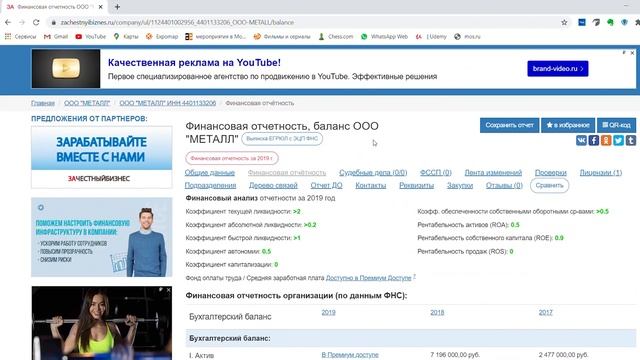This screenshot has width=640, height=360.
Task: Click the Выписка ЕГРЮЛ с ЭЦП ФНС button
Action: pyautogui.click(x=282, y=139)
